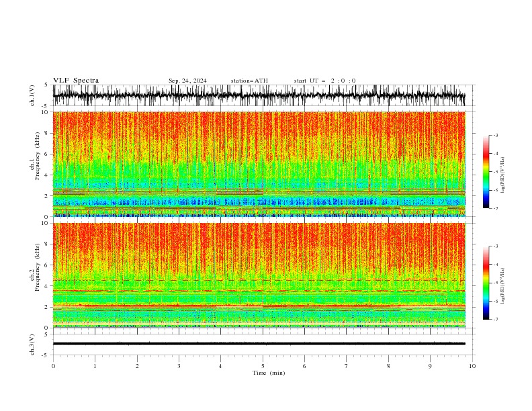
Task: Click the "-5" tick on ch.2 colorbar
Action: coord(495,283)
